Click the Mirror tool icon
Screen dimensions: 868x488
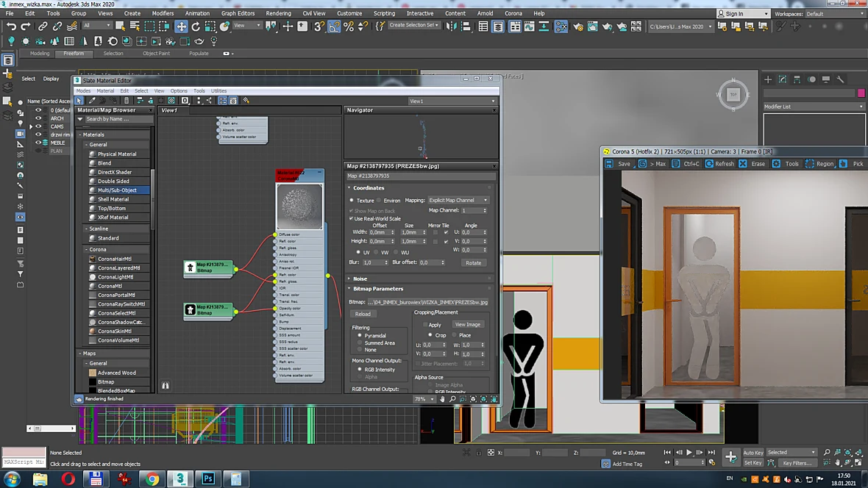tap(451, 26)
